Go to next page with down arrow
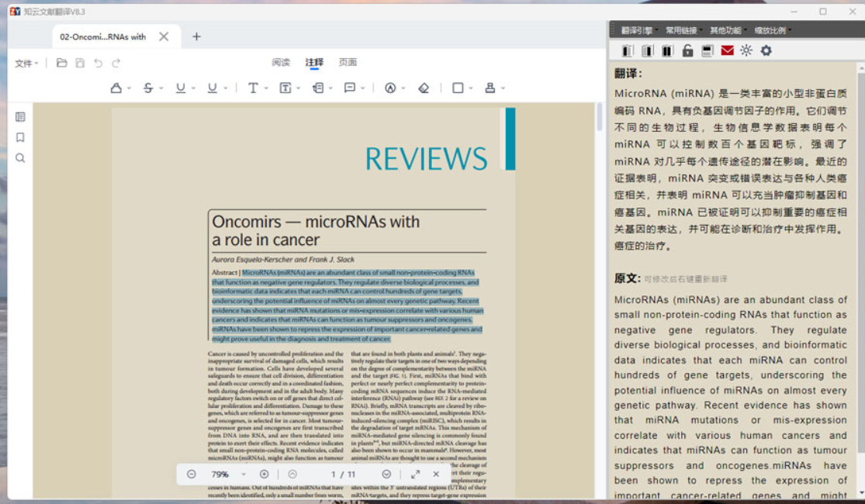The image size is (865, 504). 386,474
